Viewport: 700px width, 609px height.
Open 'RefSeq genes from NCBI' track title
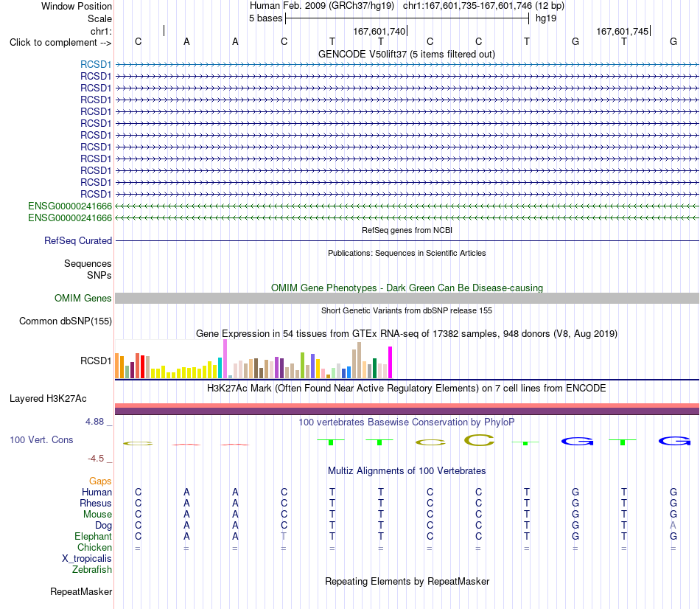[407, 230]
